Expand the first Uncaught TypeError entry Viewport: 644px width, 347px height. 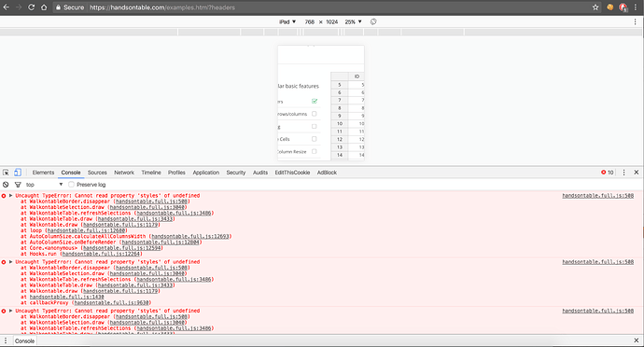(x=10, y=196)
